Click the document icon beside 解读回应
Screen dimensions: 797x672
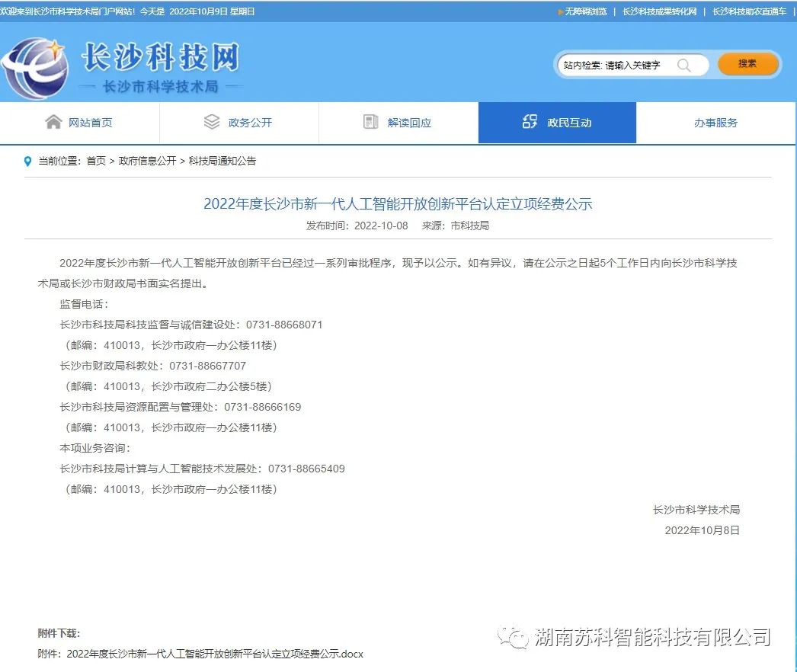(371, 122)
